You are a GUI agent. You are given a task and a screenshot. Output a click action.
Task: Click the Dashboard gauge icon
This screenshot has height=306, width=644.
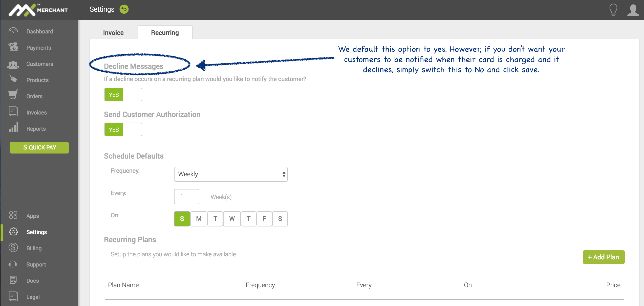pyautogui.click(x=13, y=31)
